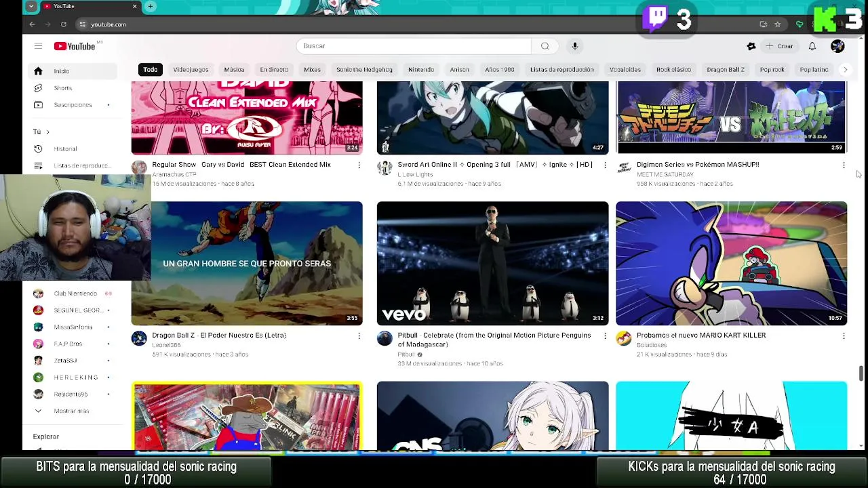Viewport: 868px width, 488px height.
Task: Open MissaSinfonia channel subscription
Action: (x=73, y=327)
